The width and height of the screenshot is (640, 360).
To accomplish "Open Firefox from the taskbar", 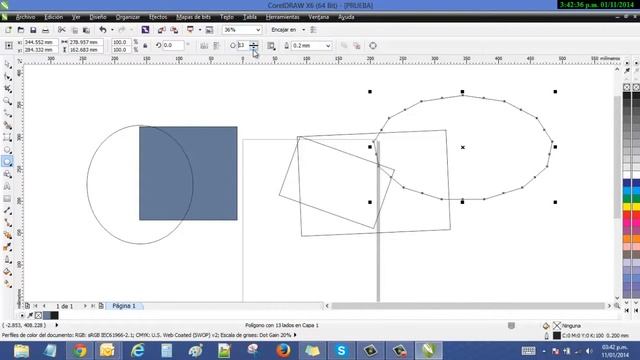I will 283,351.
